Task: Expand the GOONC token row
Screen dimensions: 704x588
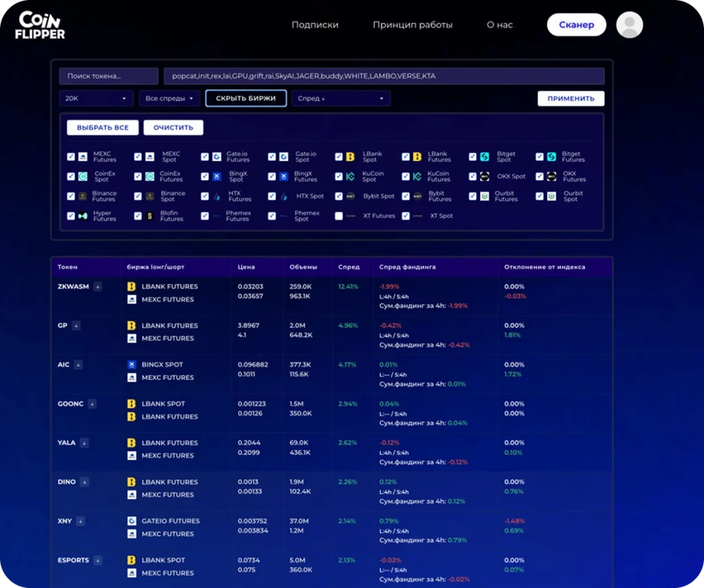Action: pyautogui.click(x=92, y=404)
